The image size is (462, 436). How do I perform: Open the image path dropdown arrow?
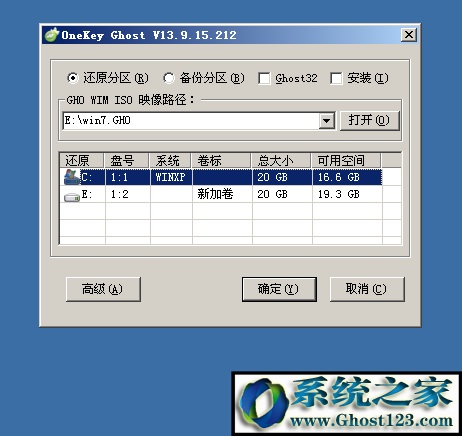[x=326, y=121]
